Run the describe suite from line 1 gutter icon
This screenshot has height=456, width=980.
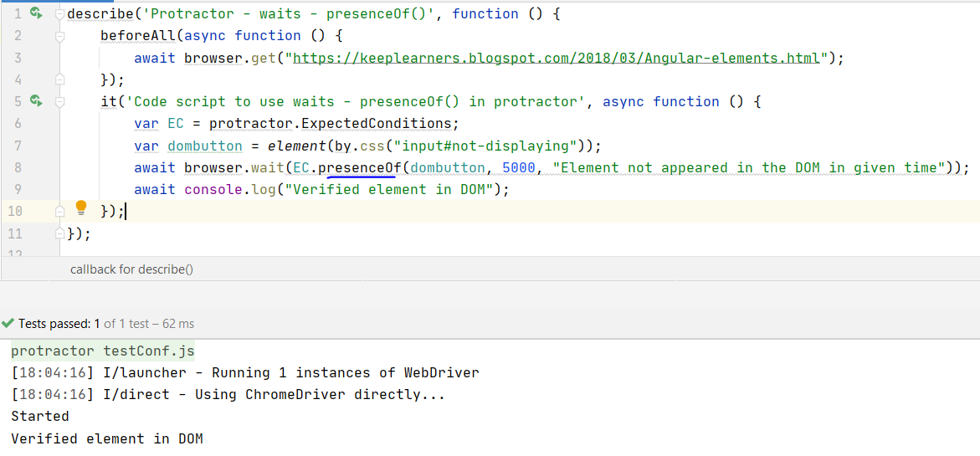click(x=36, y=13)
